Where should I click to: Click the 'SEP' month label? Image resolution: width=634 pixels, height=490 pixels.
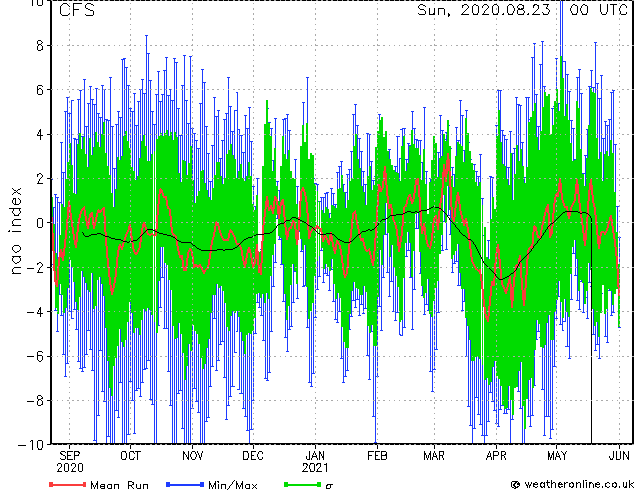pyautogui.click(x=70, y=456)
